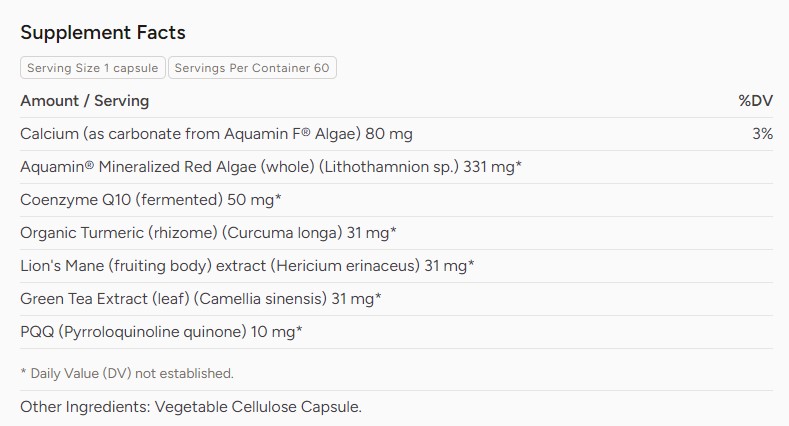Click the PQQ Pyrroloquinoline quinone row

[x=397, y=332]
